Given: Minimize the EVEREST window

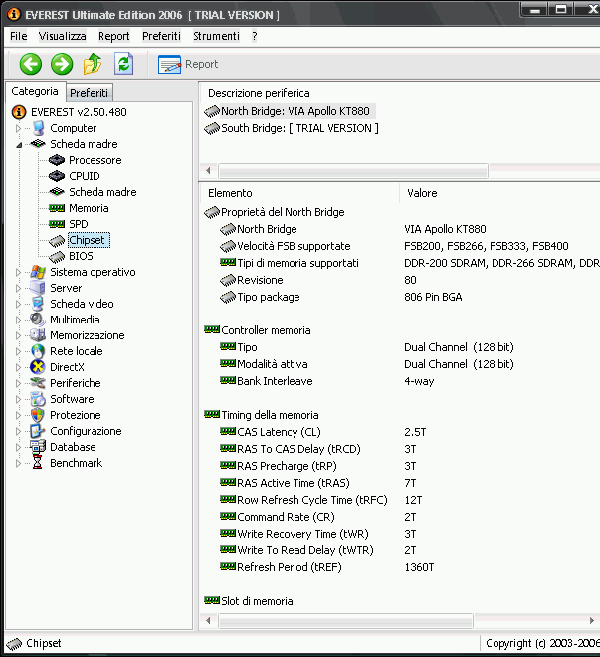Looking at the screenshot, I should [x=534, y=9].
